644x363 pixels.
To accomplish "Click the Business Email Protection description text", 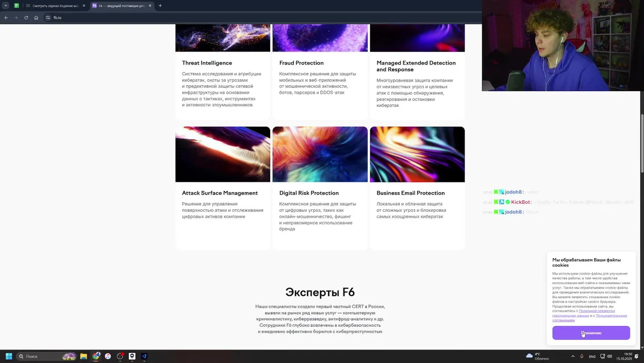I will pos(411,210).
